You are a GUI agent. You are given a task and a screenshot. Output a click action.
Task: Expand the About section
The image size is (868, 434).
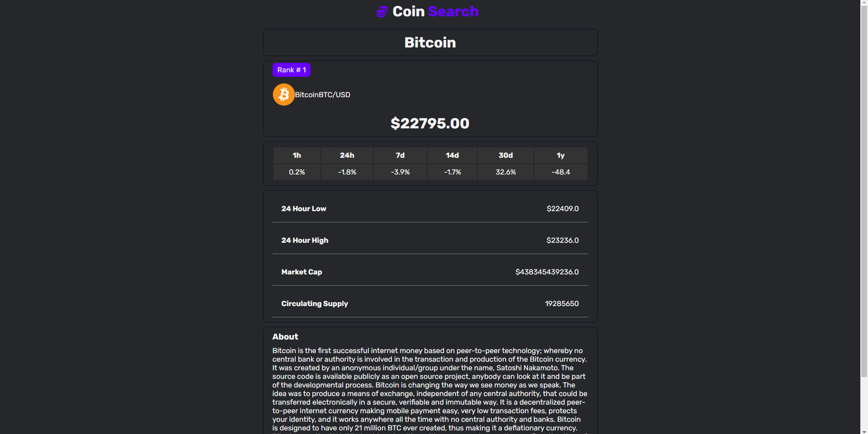(x=285, y=336)
